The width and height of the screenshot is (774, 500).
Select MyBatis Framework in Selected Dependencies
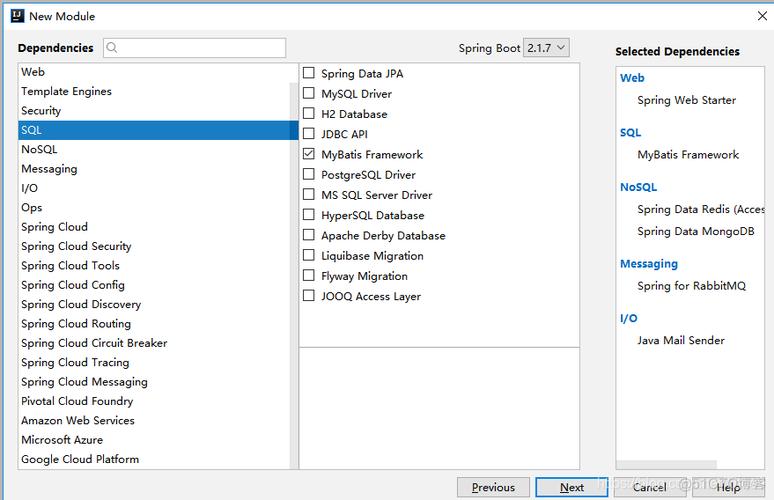click(x=688, y=155)
